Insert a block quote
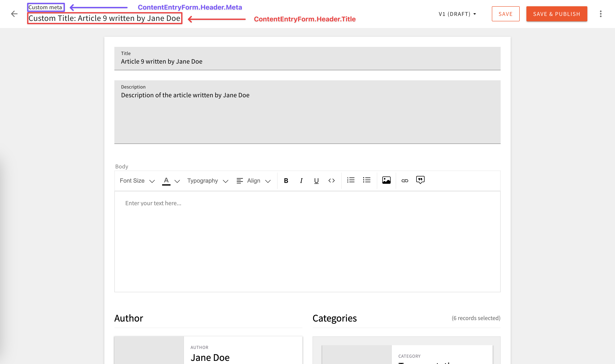This screenshot has height=364, width=615. [420, 180]
